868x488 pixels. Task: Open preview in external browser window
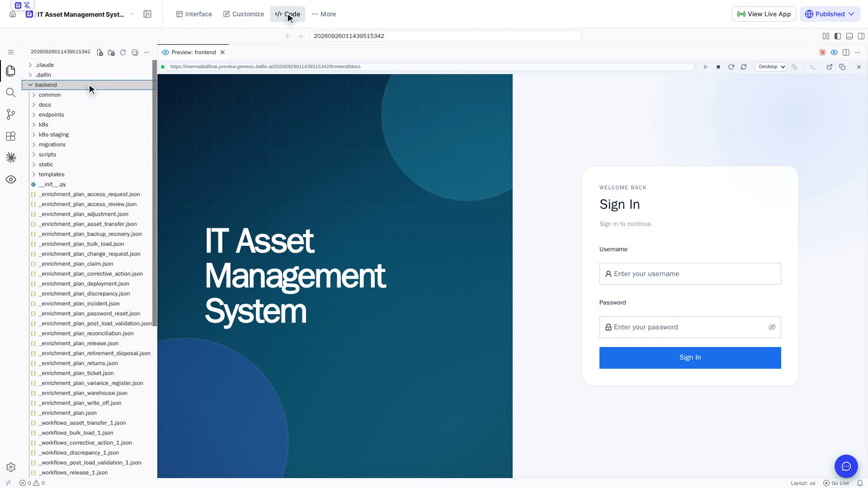(830, 67)
